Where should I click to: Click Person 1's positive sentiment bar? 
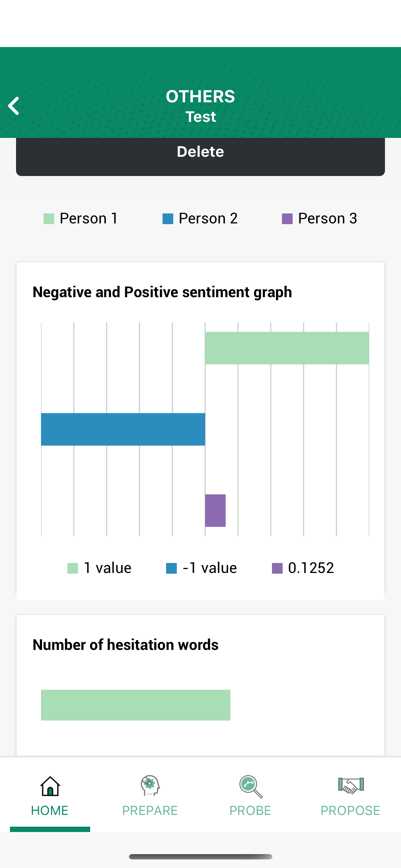(x=287, y=347)
